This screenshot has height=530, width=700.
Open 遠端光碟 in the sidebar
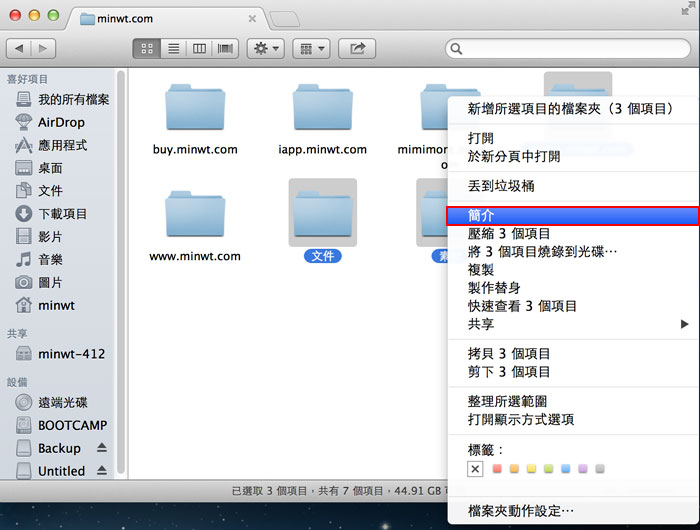[x=51, y=402]
